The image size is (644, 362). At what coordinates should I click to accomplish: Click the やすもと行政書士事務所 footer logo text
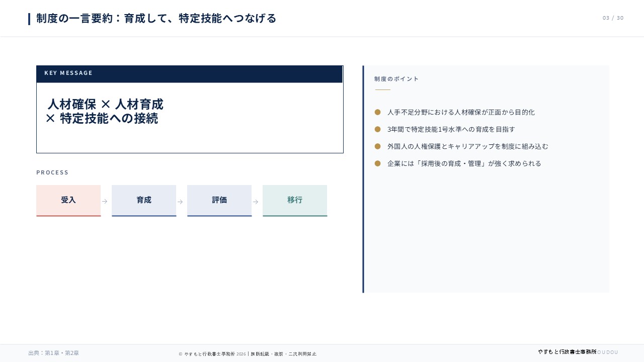(567, 352)
